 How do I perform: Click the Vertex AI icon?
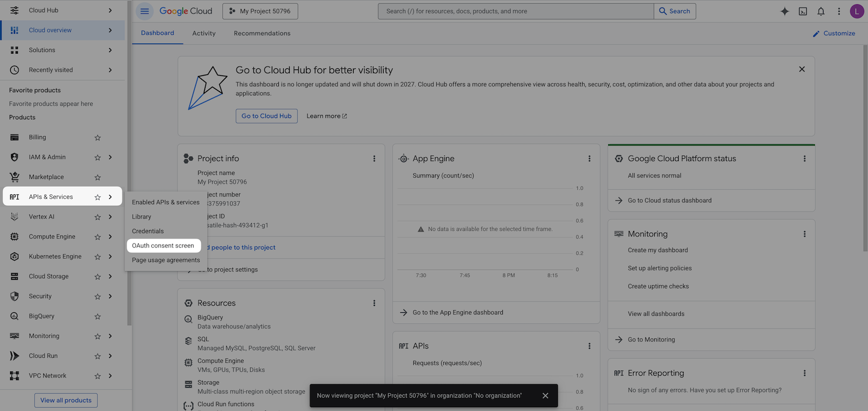15,217
